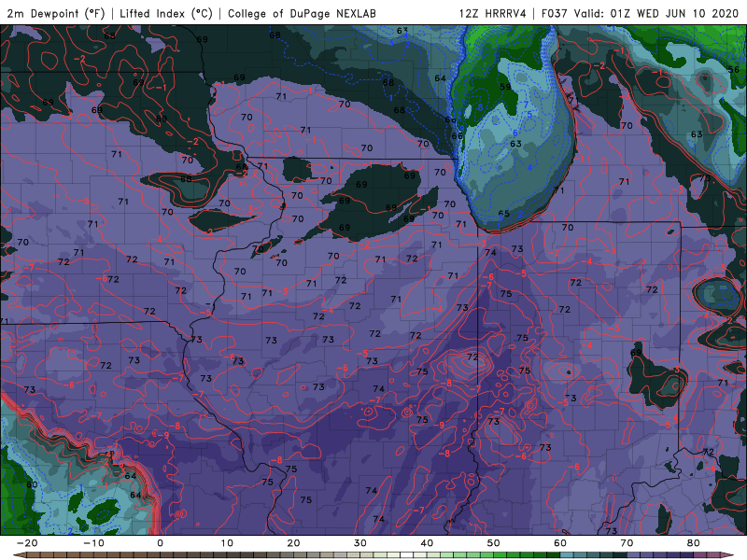Click the '0' label on the color scale
This screenshot has width=747, height=560.
[x=160, y=543]
